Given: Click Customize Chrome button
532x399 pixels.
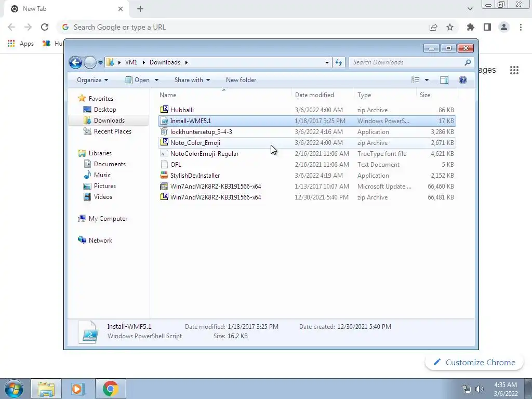Looking at the screenshot, I should (475, 362).
